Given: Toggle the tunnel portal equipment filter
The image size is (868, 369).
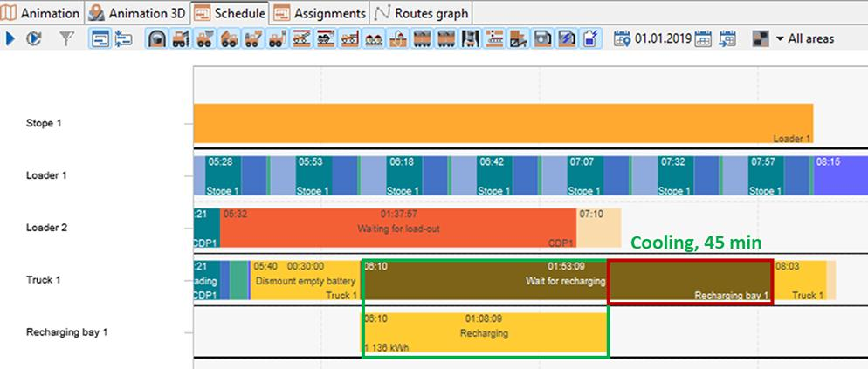Looking at the screenshot, I should coord(158,38).
